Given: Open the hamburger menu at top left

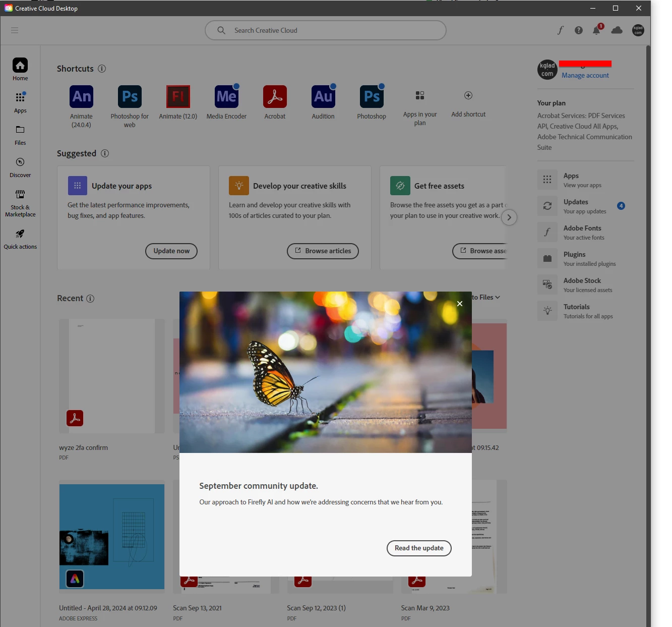Looking at the screenshot, I should click(x=15, y=30).
